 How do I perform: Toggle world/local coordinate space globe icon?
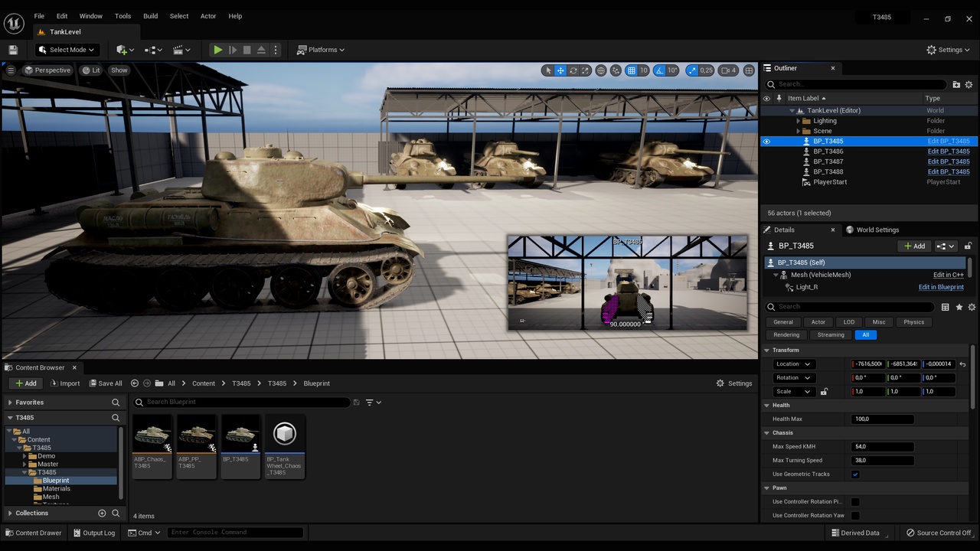601,70
